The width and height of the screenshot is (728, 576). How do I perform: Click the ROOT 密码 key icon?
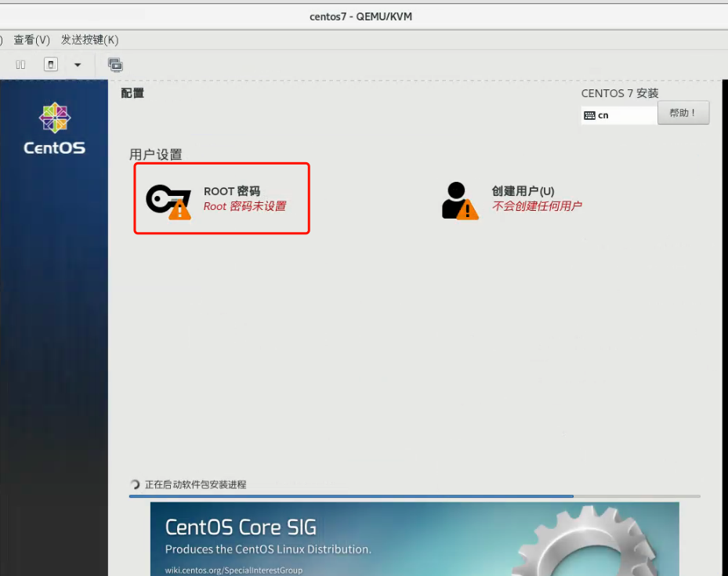tap(168, 201)
